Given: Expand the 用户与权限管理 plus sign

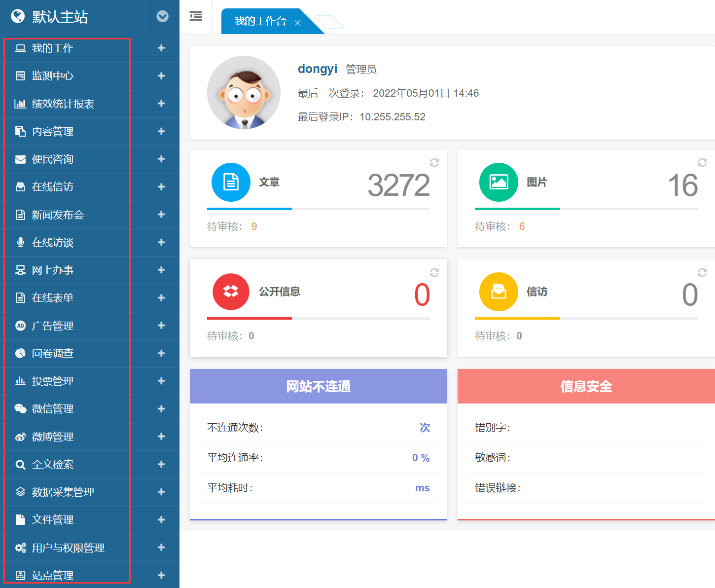Looking at the screenshot, I should pyautogui.click(x=161, y=548).
